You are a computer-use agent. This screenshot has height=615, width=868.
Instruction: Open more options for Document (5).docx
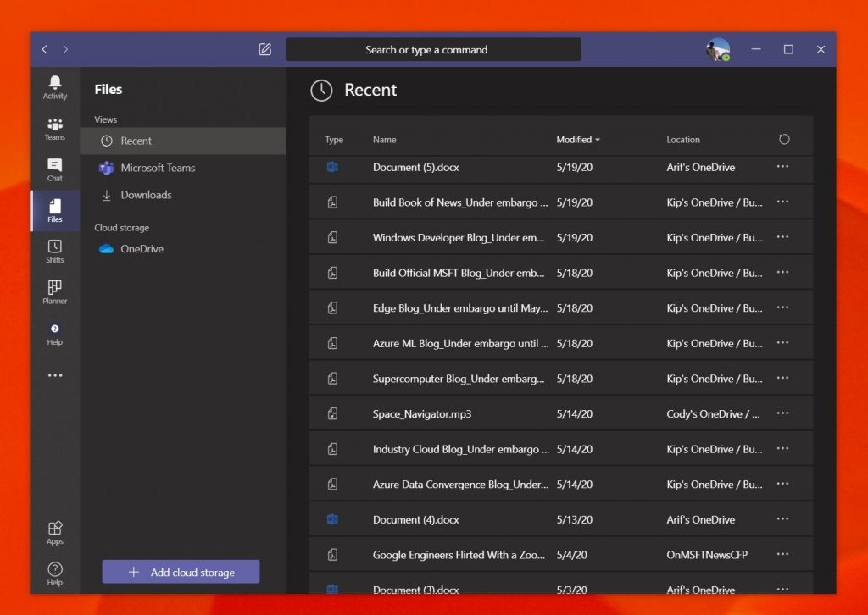pos(782,167)
